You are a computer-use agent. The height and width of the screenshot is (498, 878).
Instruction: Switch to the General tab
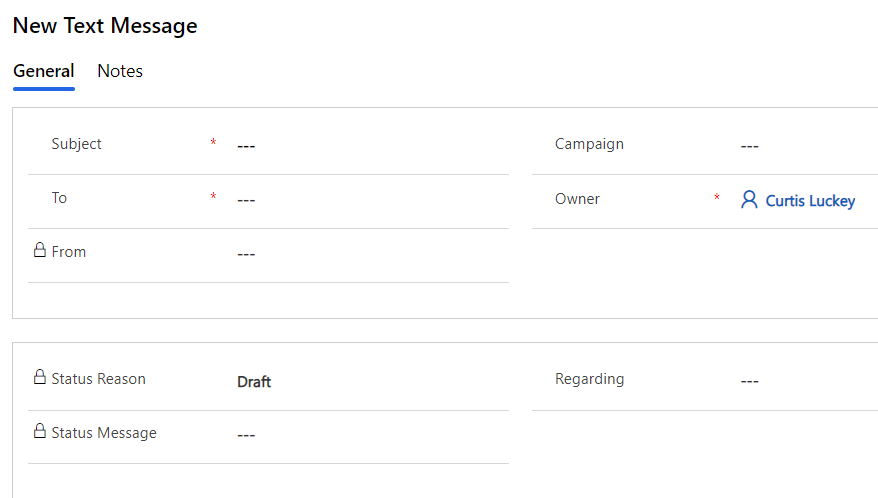(43, 71)
